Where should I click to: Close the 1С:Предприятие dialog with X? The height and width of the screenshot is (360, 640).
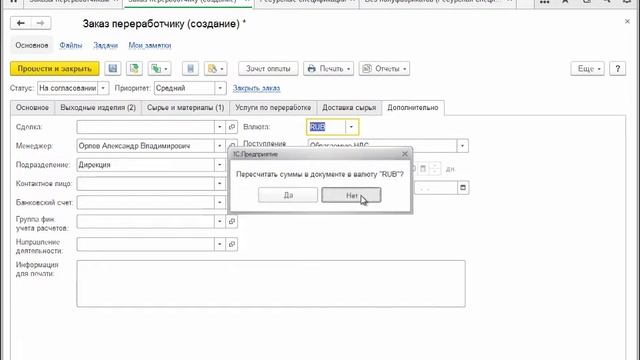coord(404,154)
